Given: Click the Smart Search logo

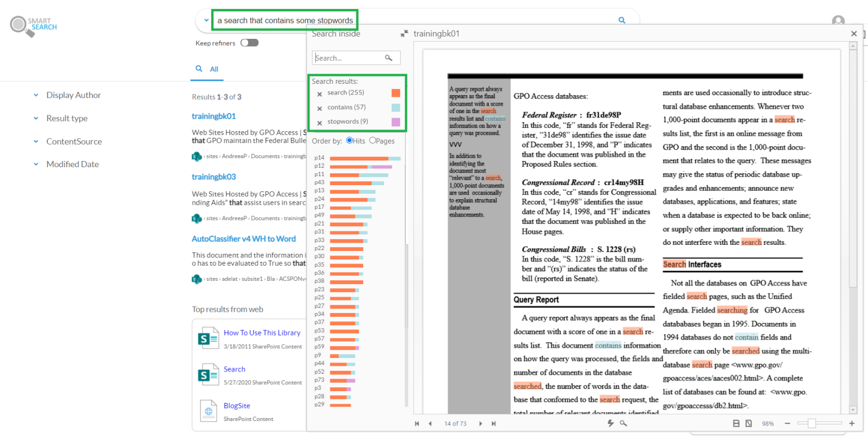Looking at the screenshot, I should tap(34, 25).
